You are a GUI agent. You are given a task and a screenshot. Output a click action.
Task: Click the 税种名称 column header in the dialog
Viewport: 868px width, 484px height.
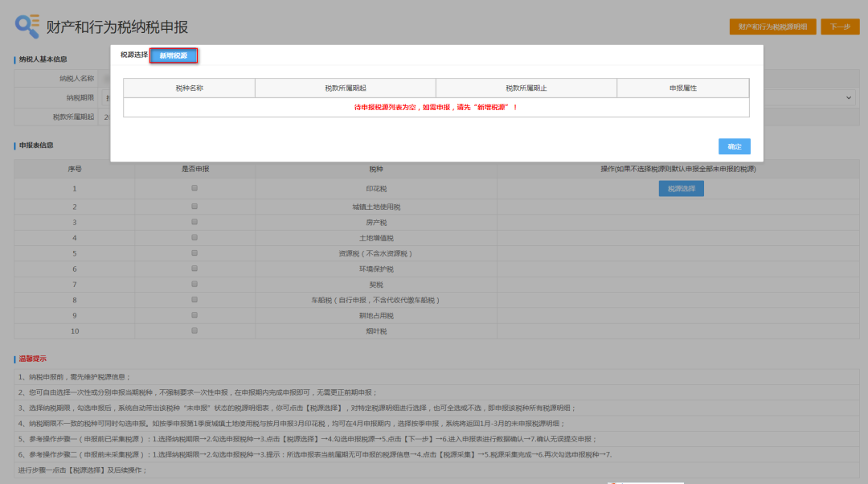[x=189, y=88]
